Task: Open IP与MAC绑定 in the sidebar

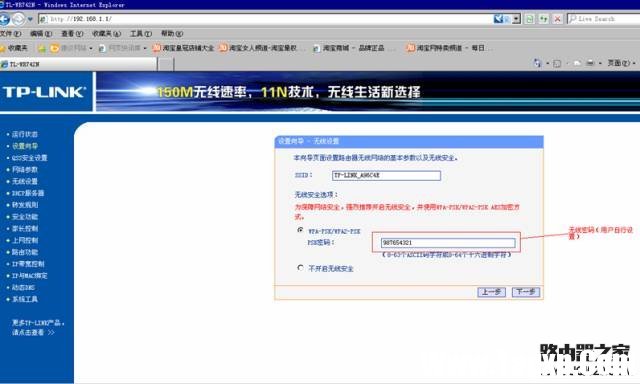Action: (x=29, y=276)
